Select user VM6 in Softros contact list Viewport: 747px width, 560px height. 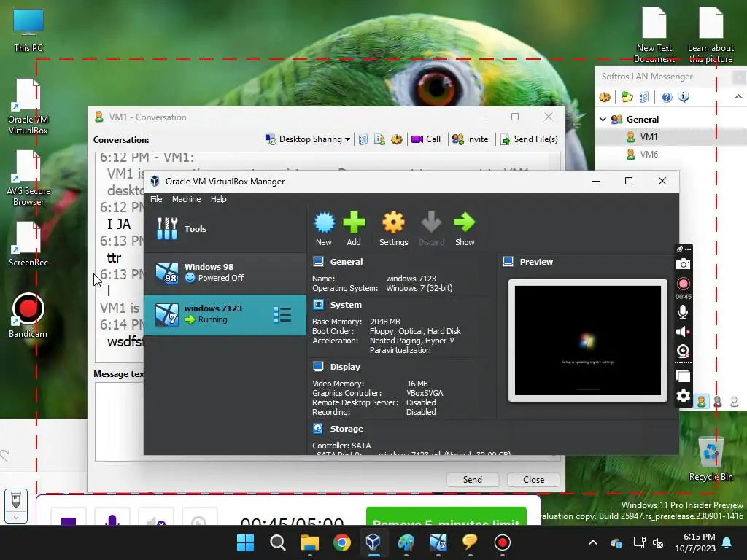pyautogui.click(x=649, y=155)
